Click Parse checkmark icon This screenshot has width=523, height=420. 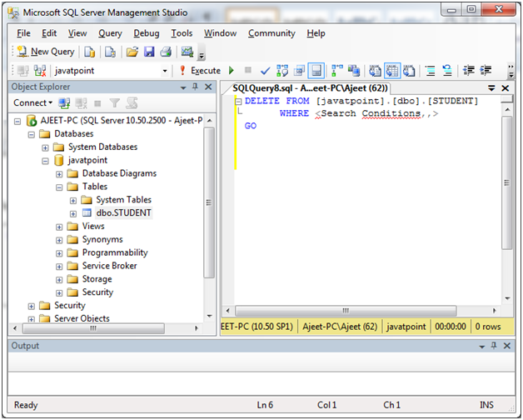point(265,71)
